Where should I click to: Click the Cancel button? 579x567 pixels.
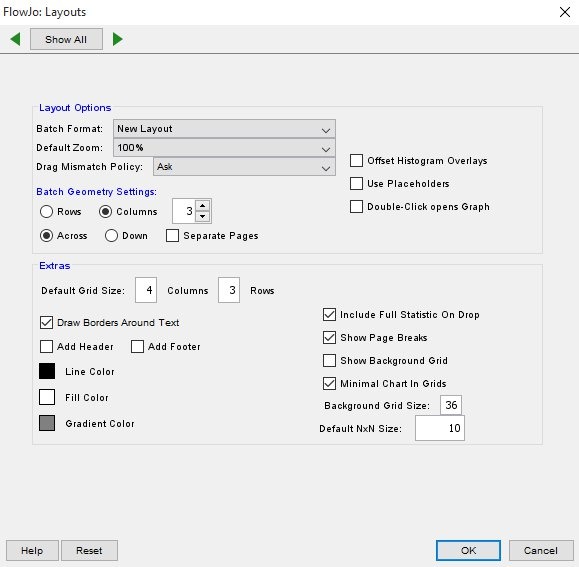[541, 551]
